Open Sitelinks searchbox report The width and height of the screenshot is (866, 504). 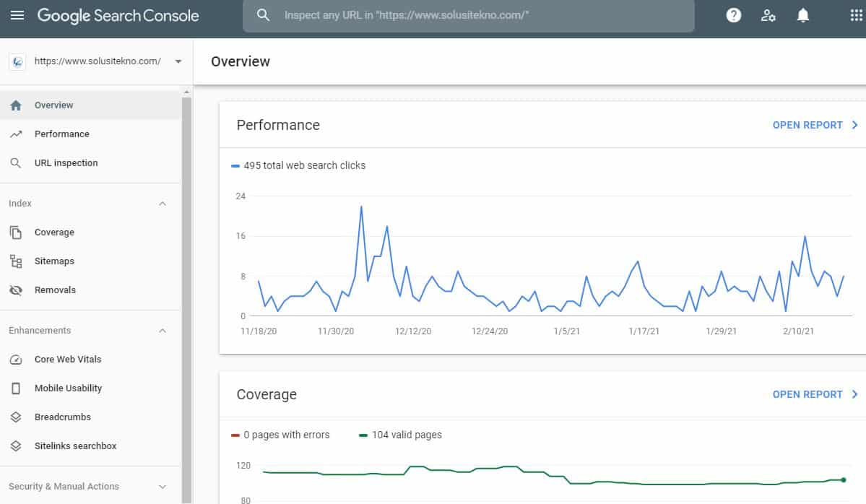[x=90, y=446]
